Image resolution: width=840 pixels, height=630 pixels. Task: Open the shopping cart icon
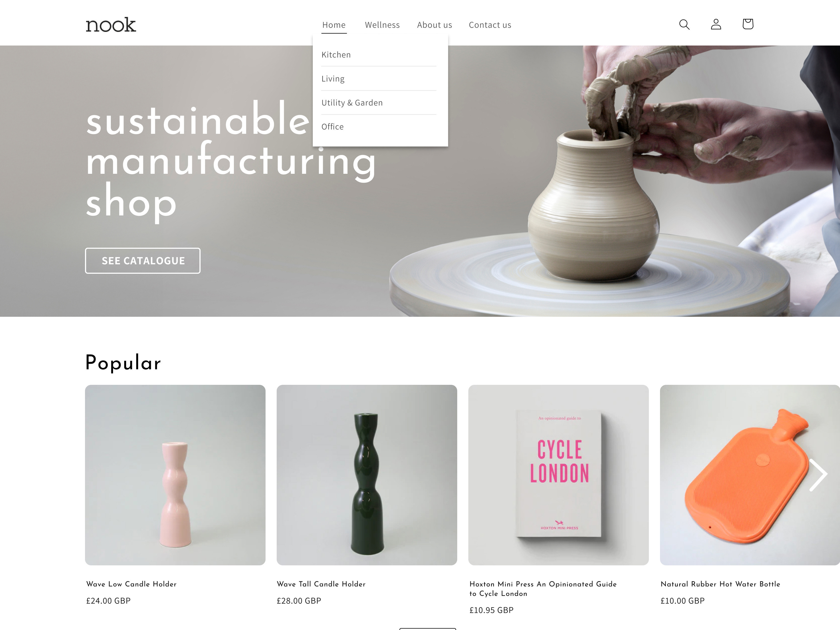pyautogui.click(x=748, y=24)
